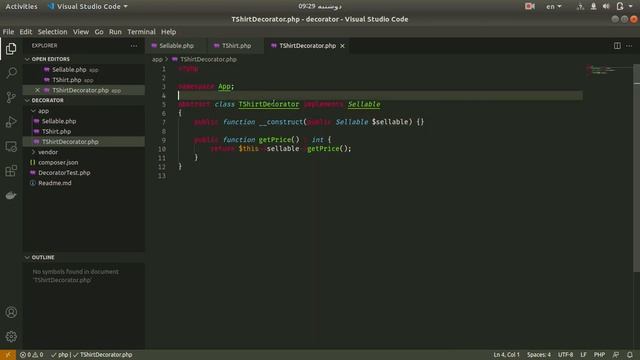Change end of line sequence LF
Image resolution: width=640 pixels, height=360 pixels.
click(583, 355)
